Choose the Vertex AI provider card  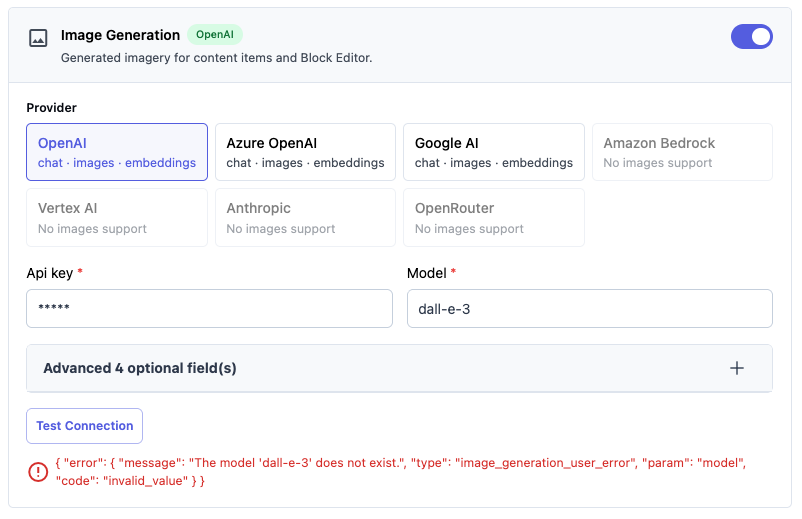[x=117, y=217]
